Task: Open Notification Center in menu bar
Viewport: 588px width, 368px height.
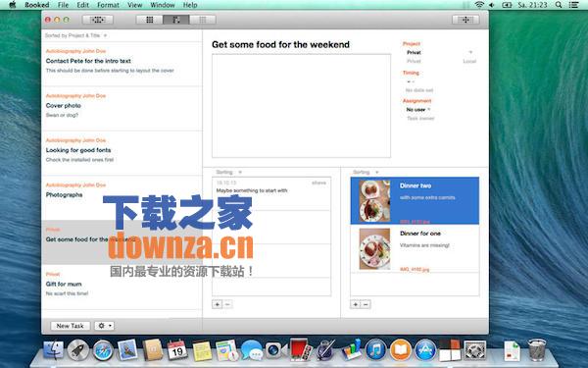Action: click(x=573, y=5)
